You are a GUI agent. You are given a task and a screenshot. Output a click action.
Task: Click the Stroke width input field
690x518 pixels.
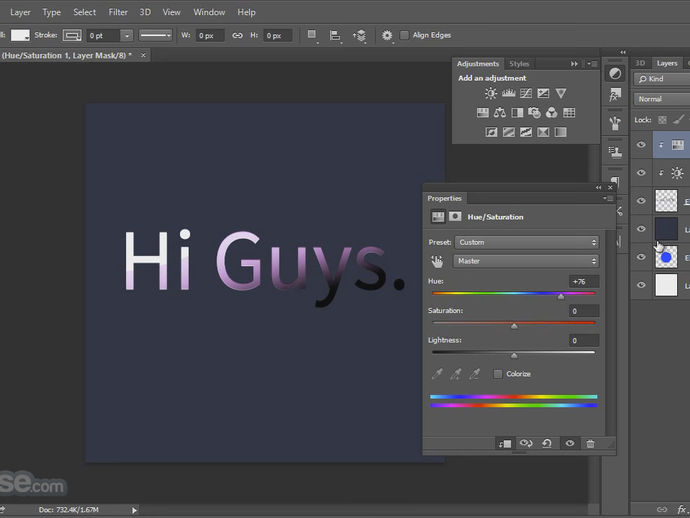click(x=103, y=35)
